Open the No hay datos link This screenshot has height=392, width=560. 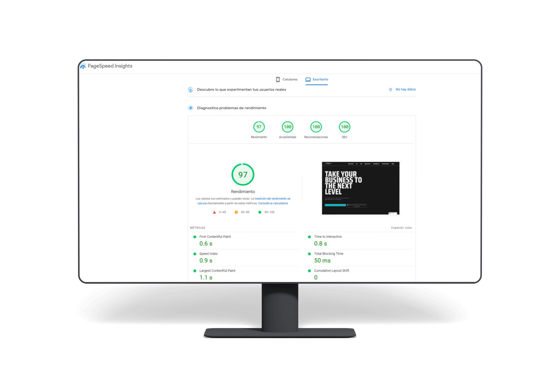pos(405,89)
